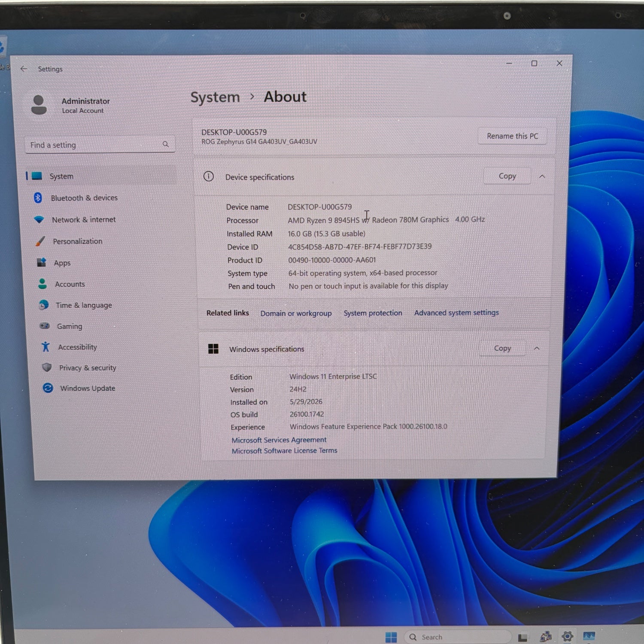Select the ROG Zephyrus G14 model text
Screen dimensions: 644x644
click(x=259, y=142)
